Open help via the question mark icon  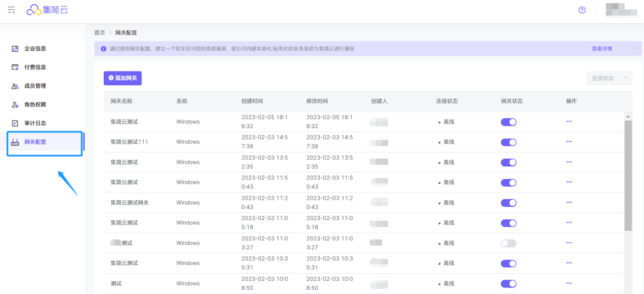point(582,10)
